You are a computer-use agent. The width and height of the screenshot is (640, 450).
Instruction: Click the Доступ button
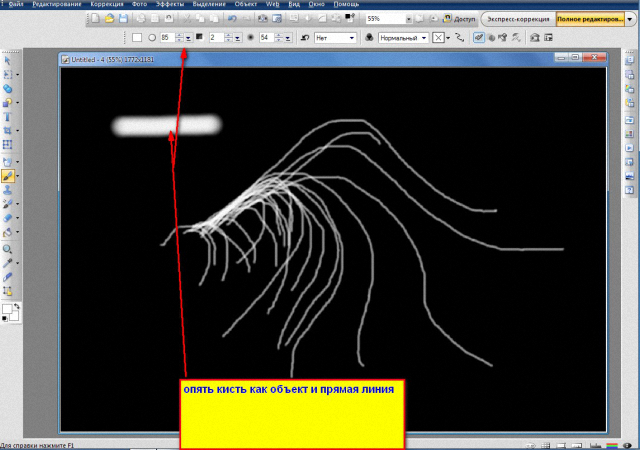click(x=460, y=19)
